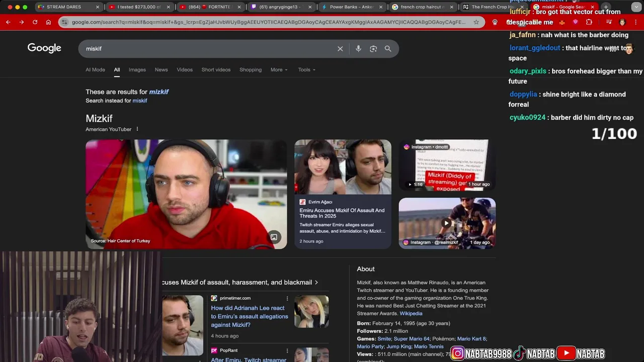Image resolution: width=644 pixels, height=362 pixels.
Task: Open Mizkif knowledge panel more options
Action: tap(137, 129)
